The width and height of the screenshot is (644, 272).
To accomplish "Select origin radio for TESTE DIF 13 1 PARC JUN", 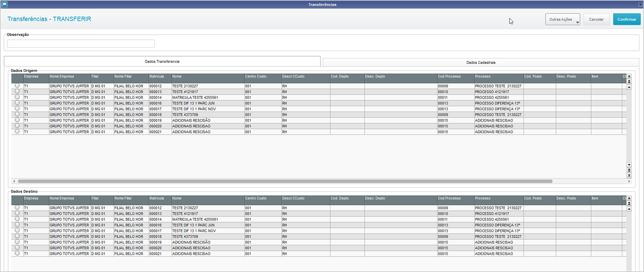I will [17, 103].
